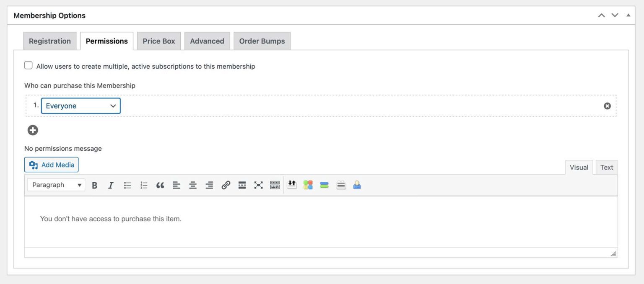Switch to the Price Box tab
The image size is (644, 284).
point(158,41)
